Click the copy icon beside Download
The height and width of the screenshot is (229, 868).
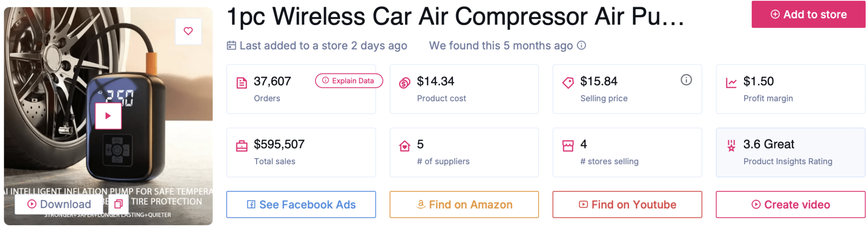click(119, 204)
